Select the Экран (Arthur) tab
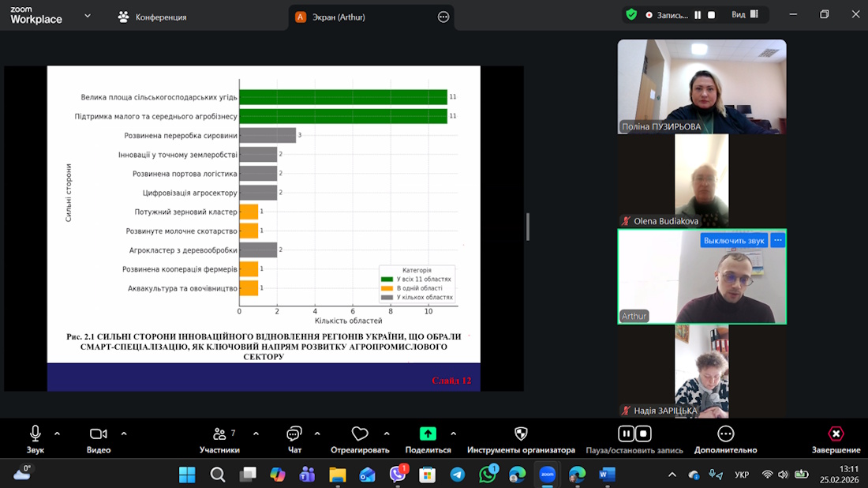 click(341, 17)
